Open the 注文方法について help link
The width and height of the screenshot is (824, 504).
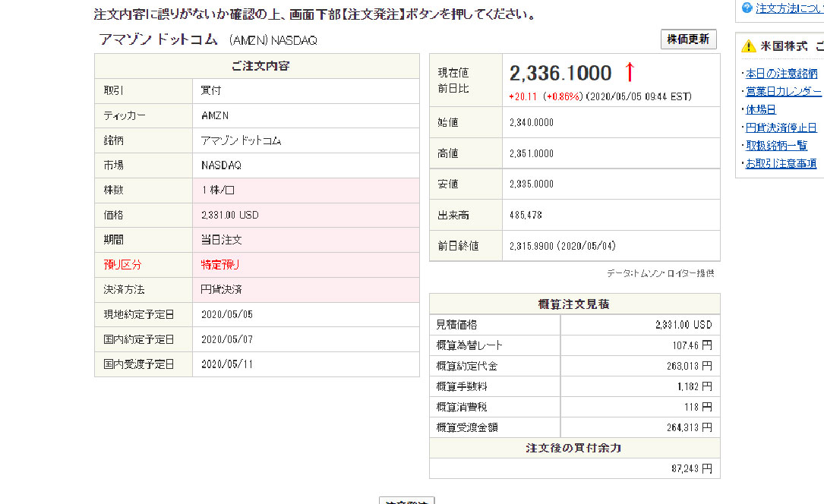tap(789, 8)
